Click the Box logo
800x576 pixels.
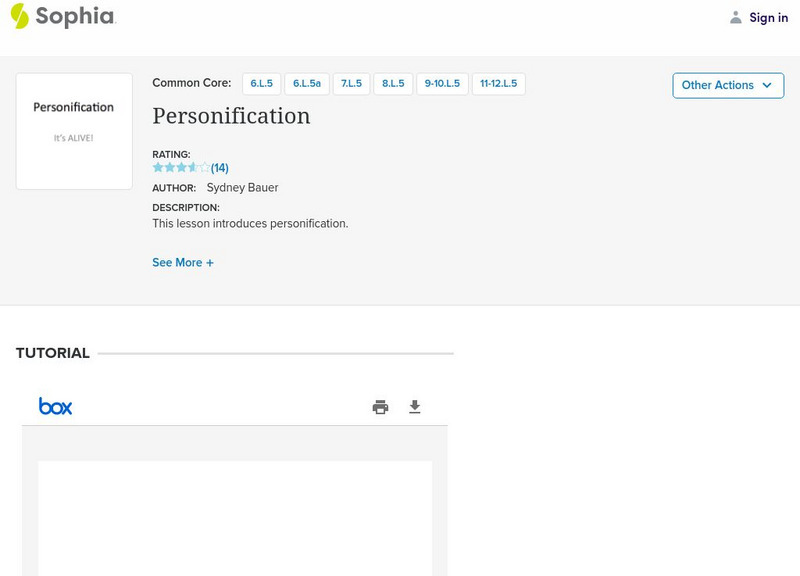click(56, 406)
